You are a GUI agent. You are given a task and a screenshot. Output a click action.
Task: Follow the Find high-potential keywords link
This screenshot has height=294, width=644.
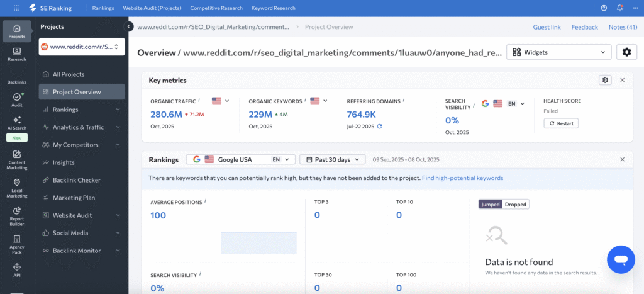tap(462, 178)
